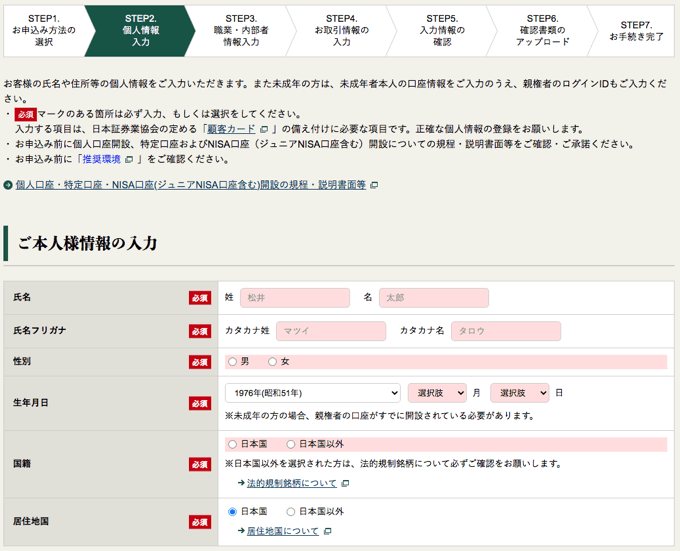Click external-link icon beside 法的規制銘柄について
The width and height of the screenshot is (680, 551).
pos(345,483)
